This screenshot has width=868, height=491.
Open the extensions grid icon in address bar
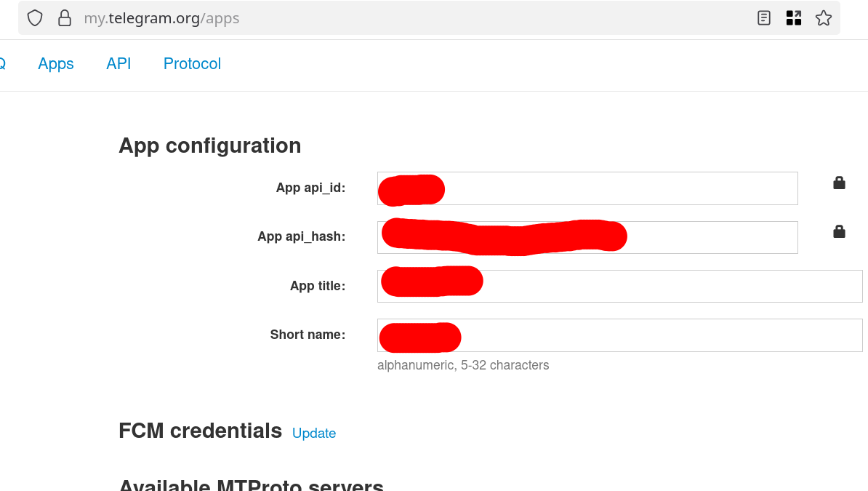coord(793,17)
